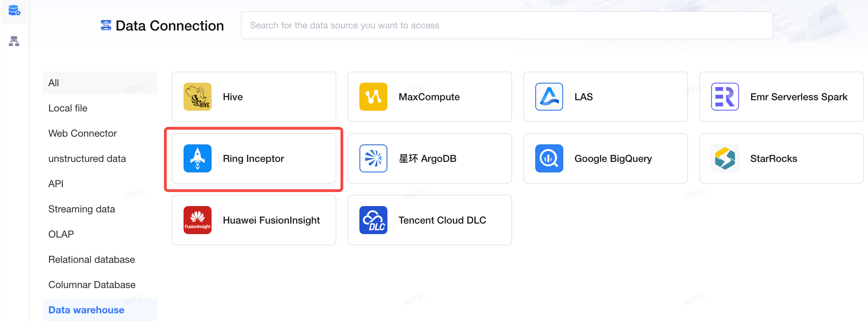Open the database icon in left sidebar
868x321 pixels.
tap(14, 11)
